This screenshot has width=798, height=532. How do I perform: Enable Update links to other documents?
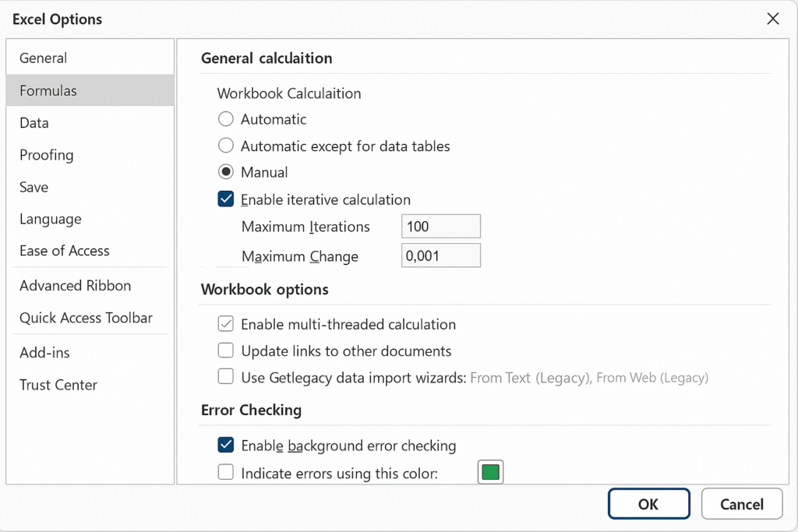[226, 351]
